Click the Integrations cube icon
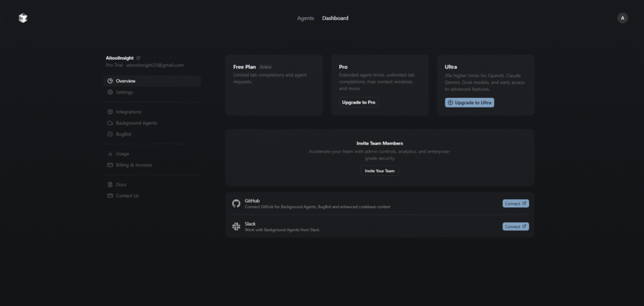The height and width of the screenshot is (306, 644). pyautogui.click(x=110, y=112)
